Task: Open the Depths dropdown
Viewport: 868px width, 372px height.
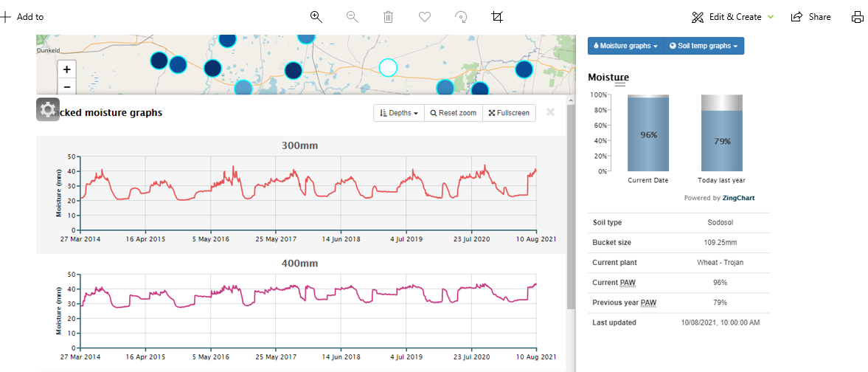Action: pos(398,112)
